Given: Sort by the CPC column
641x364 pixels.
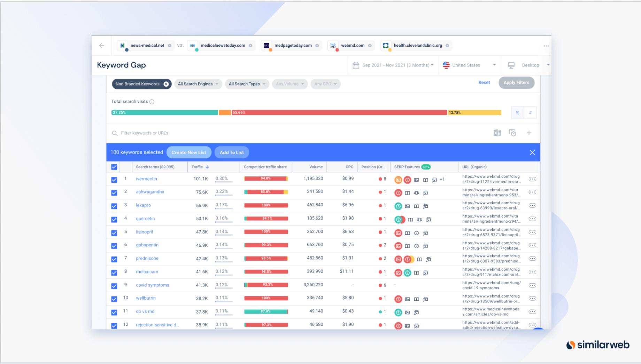Looking at the screenshot, I should pos(349,167).
